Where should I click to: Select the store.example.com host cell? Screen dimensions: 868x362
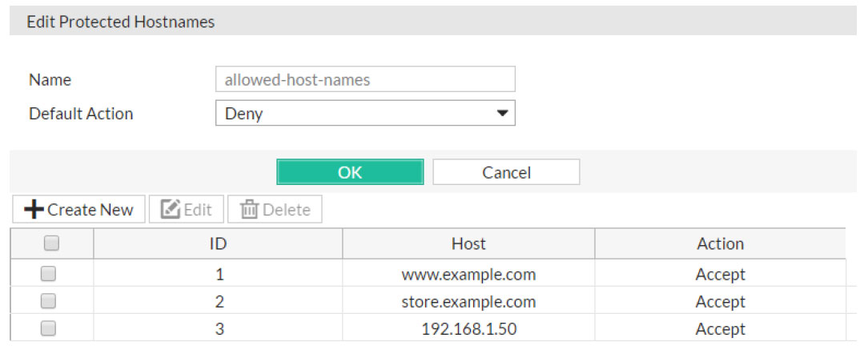pyautogui.click(x=468, y=302)
